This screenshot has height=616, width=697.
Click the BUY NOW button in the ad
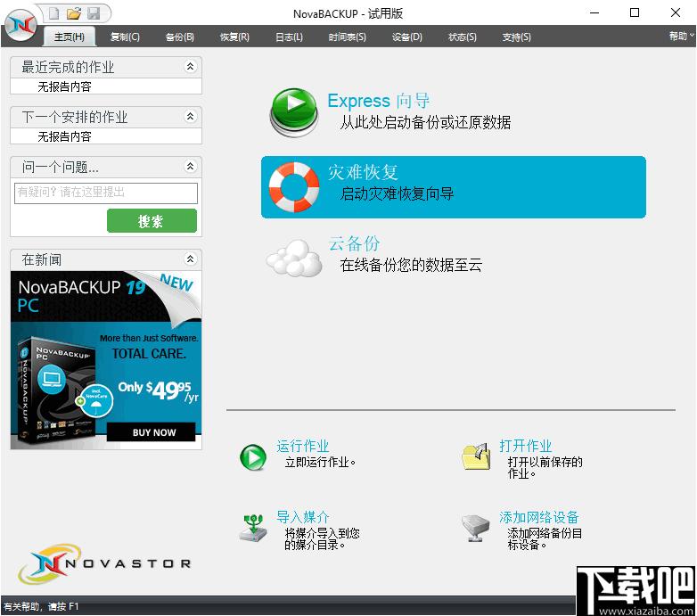point(152,432)
